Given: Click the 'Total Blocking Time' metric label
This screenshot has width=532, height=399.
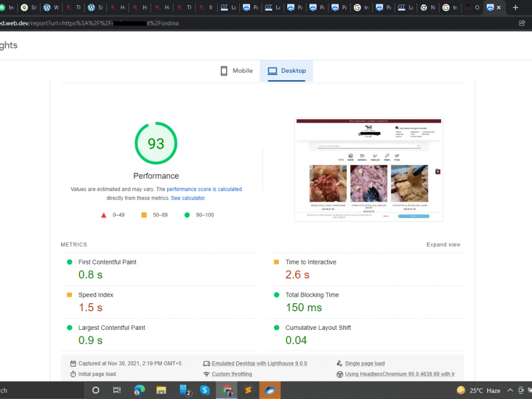Looking at the screenshot, I should (x=312, y=295).
